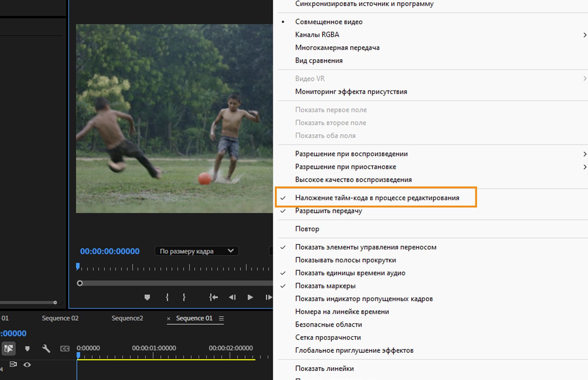Switch to the Sequence2 tab
588x380 pixels.
pyautogui.click(x=127, y=318)
